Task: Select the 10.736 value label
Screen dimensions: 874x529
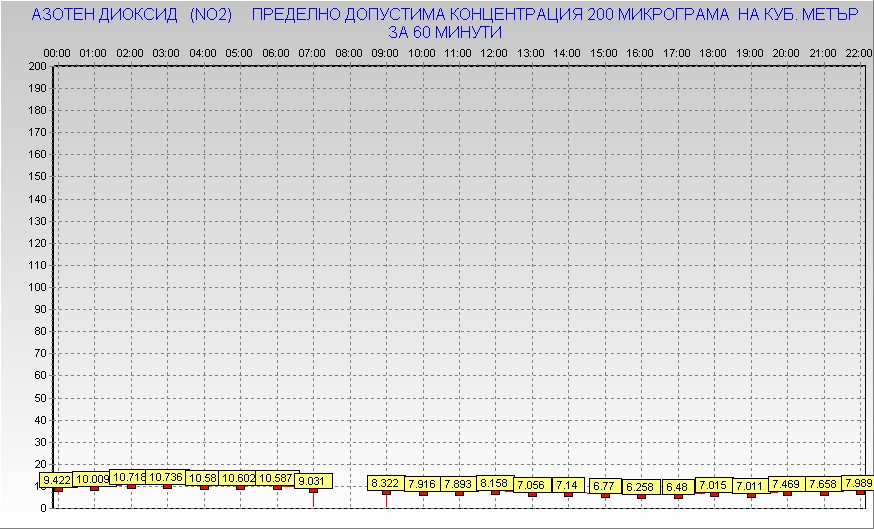Action: pyautogui.click(x=166, y=477)
